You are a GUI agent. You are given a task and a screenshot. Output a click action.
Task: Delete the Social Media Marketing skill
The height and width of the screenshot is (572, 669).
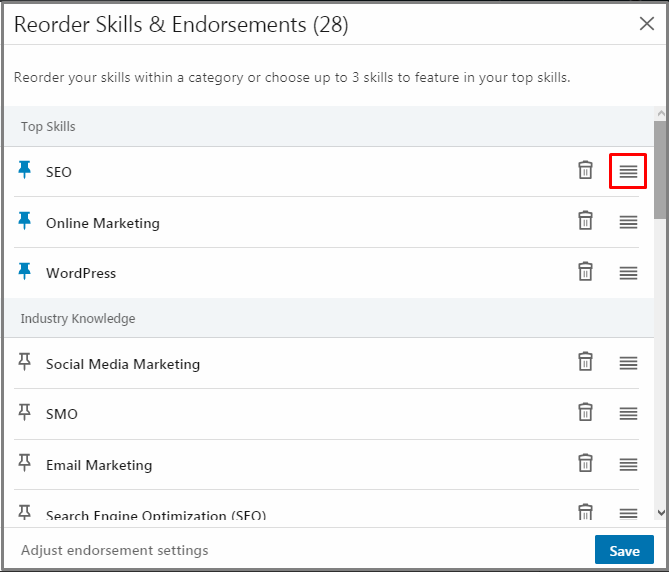pyautogui.click(x=586, y=363)
